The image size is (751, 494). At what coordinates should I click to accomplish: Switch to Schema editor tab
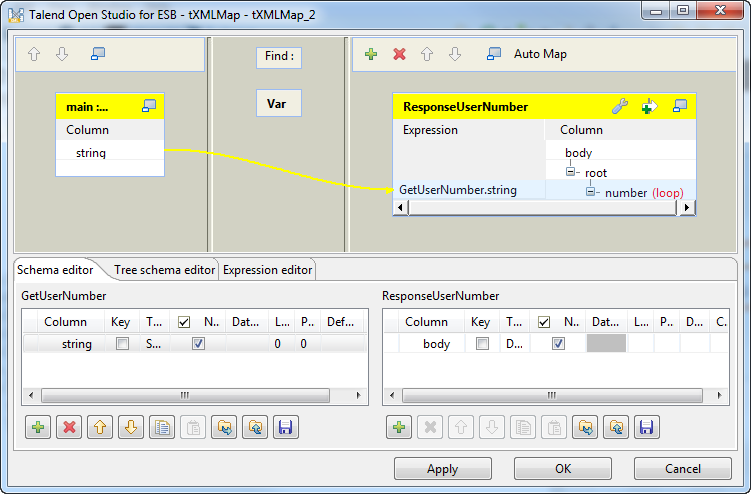tap(55, 270)
